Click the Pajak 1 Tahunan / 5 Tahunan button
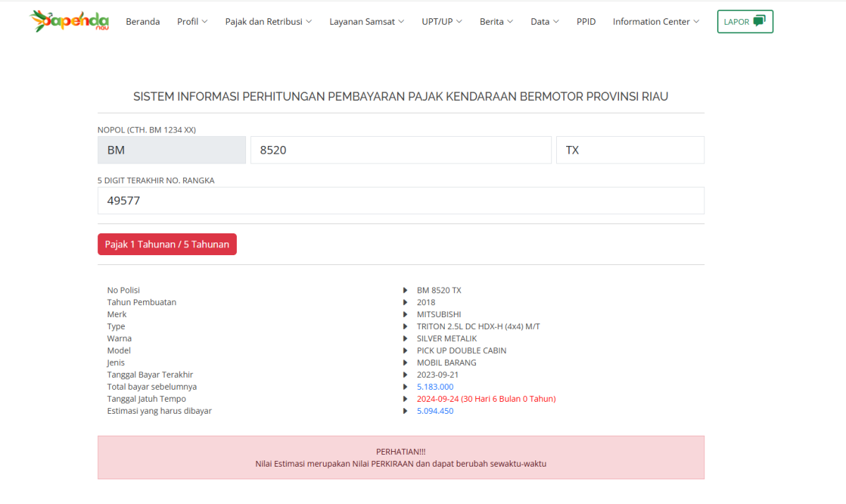Viewport: 846px width, 504px height. pos(167,245)
